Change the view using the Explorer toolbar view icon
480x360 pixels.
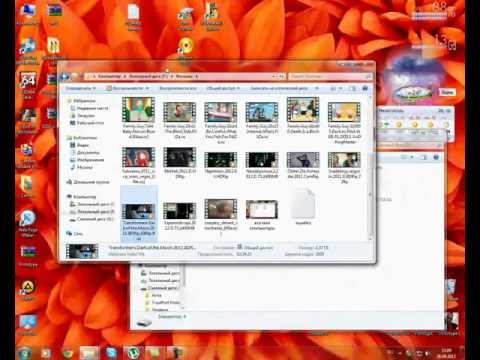coord(333,88)
